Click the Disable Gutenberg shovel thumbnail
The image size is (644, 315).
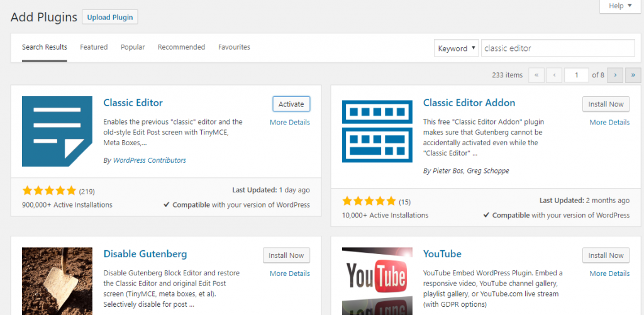57,281
